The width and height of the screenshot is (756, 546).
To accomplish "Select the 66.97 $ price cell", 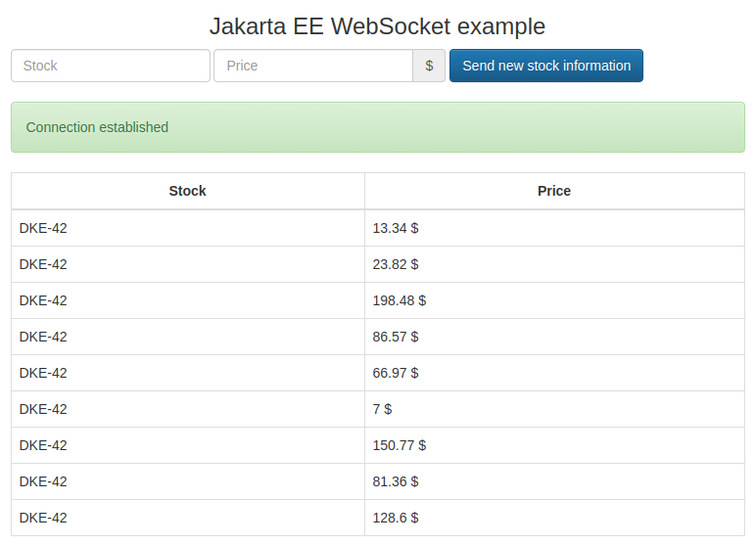I will 554,373.
